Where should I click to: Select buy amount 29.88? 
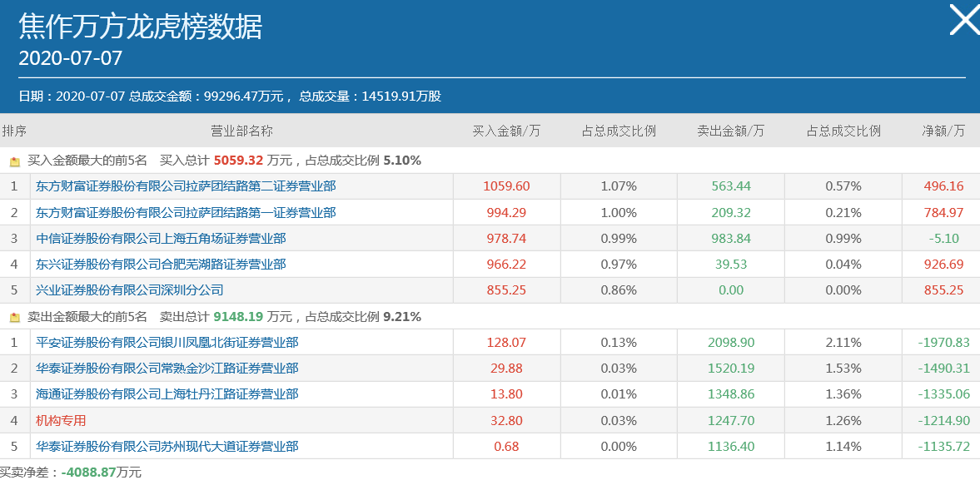[x=506, y=369]
